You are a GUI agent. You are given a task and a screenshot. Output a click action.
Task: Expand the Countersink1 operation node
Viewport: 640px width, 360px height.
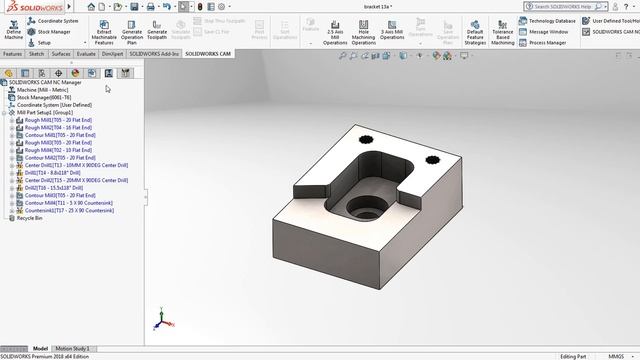click(x=12, y=211)
